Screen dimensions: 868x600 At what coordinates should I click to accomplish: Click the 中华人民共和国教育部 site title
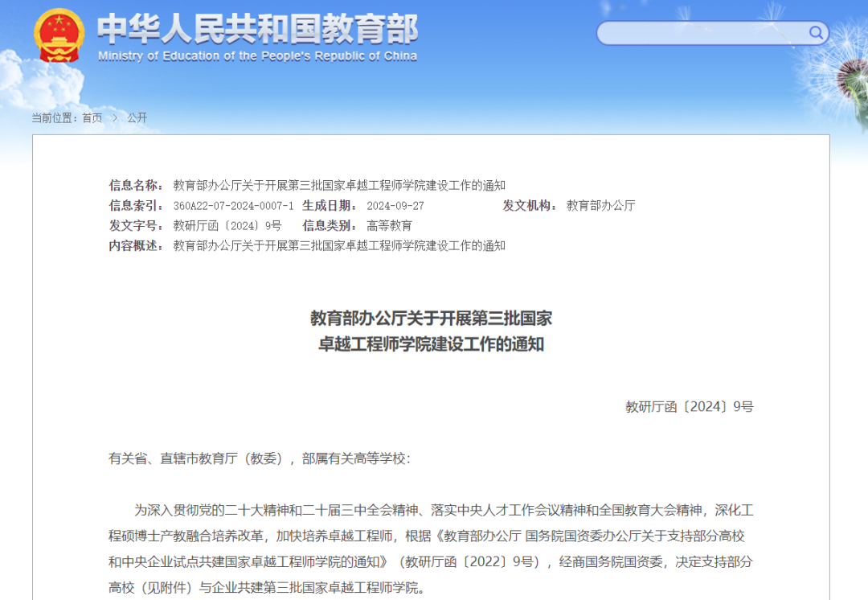tap(257, 28)
